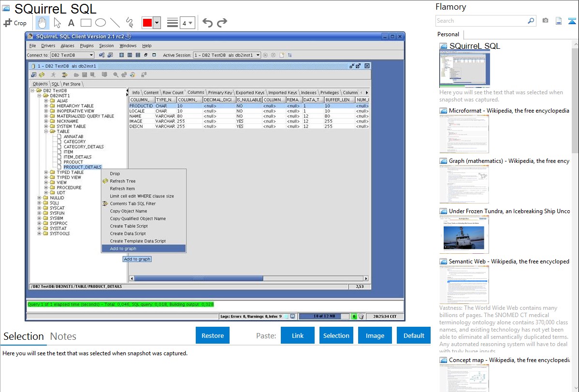The image size is (579, 392).
Task: Click the garbage collector trash icon
Action: click(361, 316)
